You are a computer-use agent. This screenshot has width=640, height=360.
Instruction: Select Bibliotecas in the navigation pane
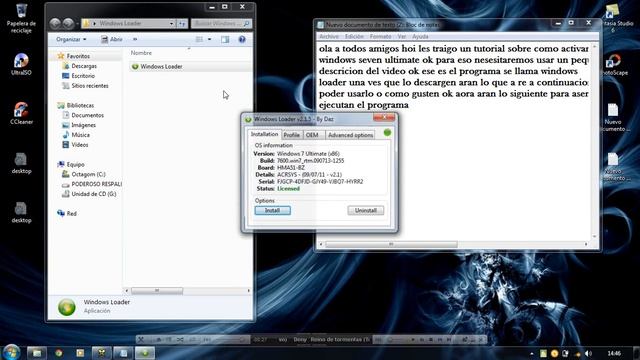(x=80, y=105)
